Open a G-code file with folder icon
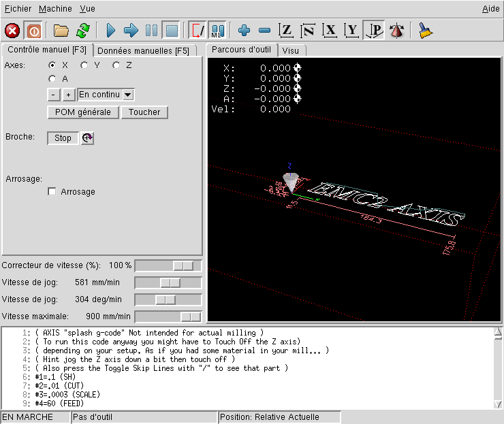 tap(61, 31)
